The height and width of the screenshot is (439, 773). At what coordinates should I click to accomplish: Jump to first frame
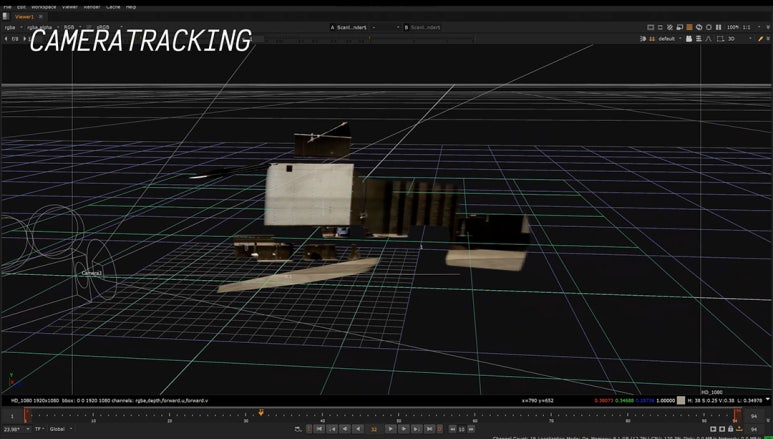click(320, 429)
